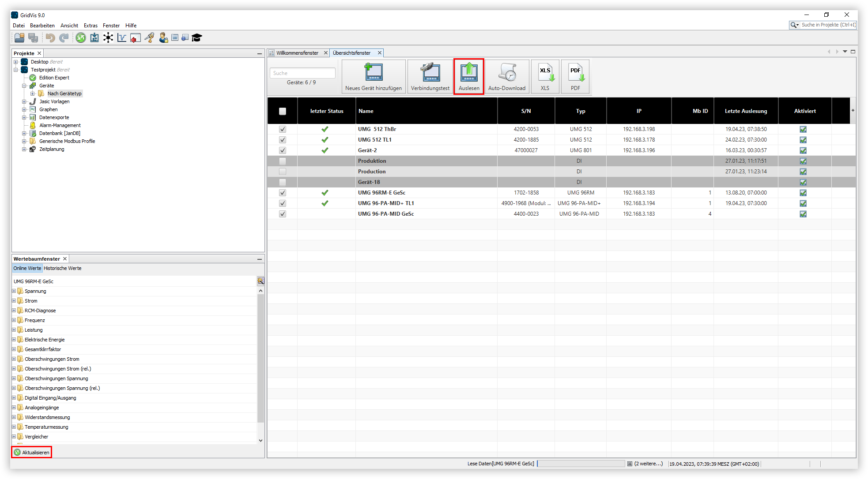Collapse the Testprojekt project node
Screen dimensions: 868x479
tap(16, 70)
